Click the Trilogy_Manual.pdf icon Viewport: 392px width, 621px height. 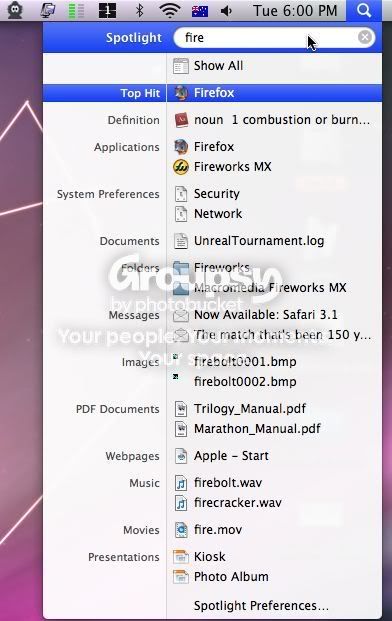pyautogui.click(x=181, y=409)
